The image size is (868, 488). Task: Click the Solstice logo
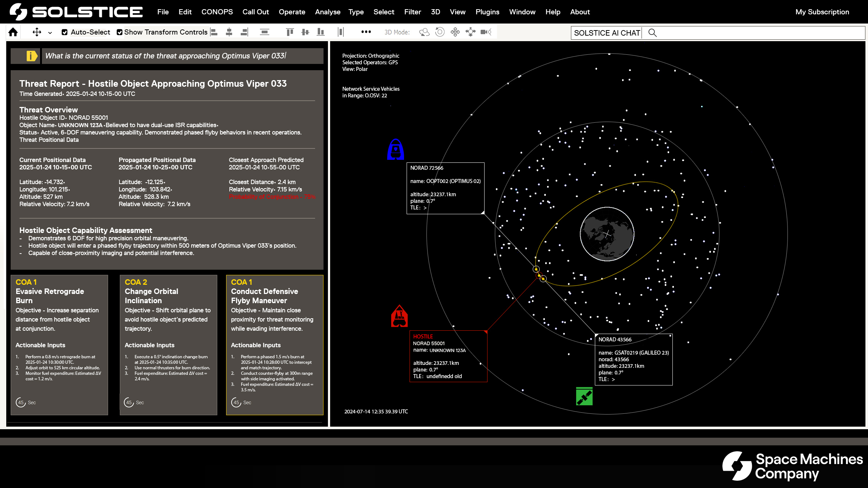tap(76, 12)
